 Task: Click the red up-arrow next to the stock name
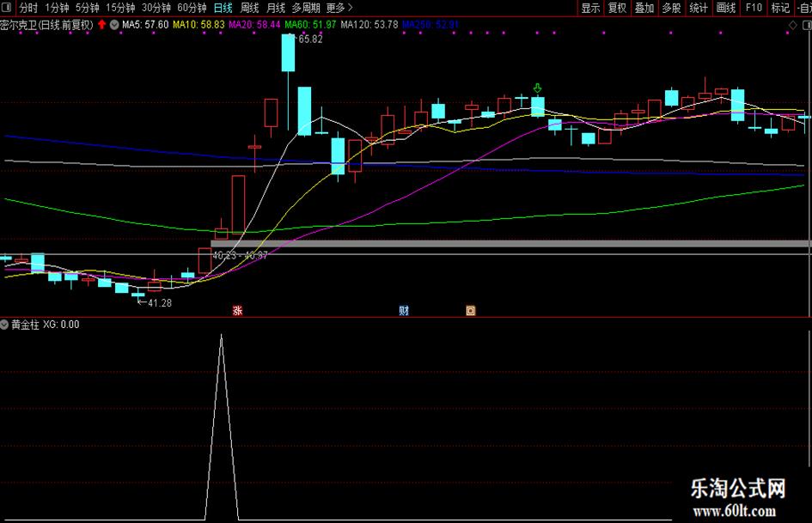(x=102, y=24)
